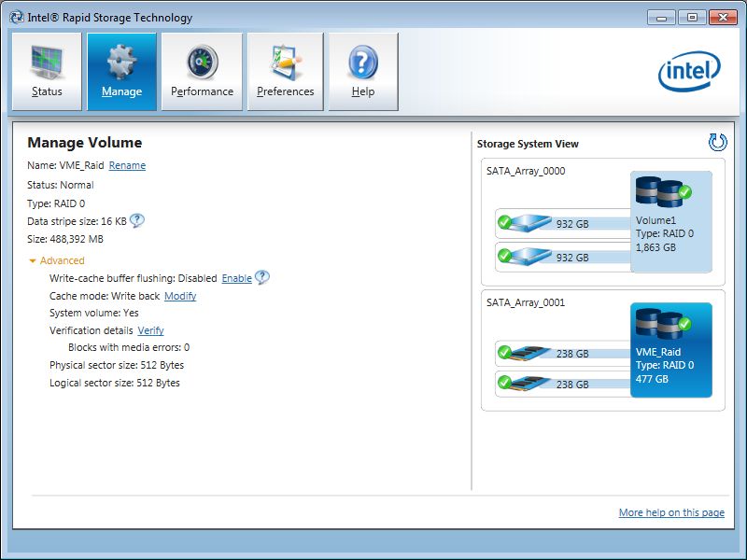747x560 pixels.
Task: Click the 'Size: 488,392 MB' text
Action: click(x=65, y=239)
